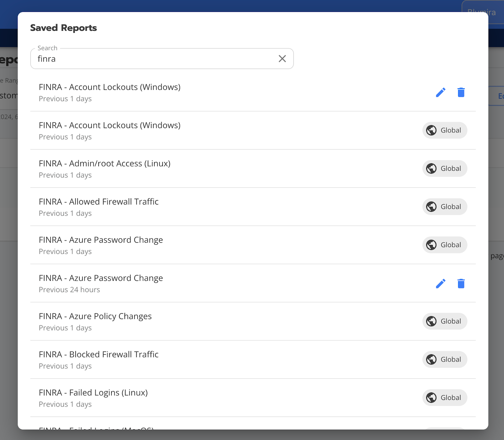This screenshot has height=440, width=504.
Task: Click Global badge on Azure Password Change
Action: click(x=444, y=245)
